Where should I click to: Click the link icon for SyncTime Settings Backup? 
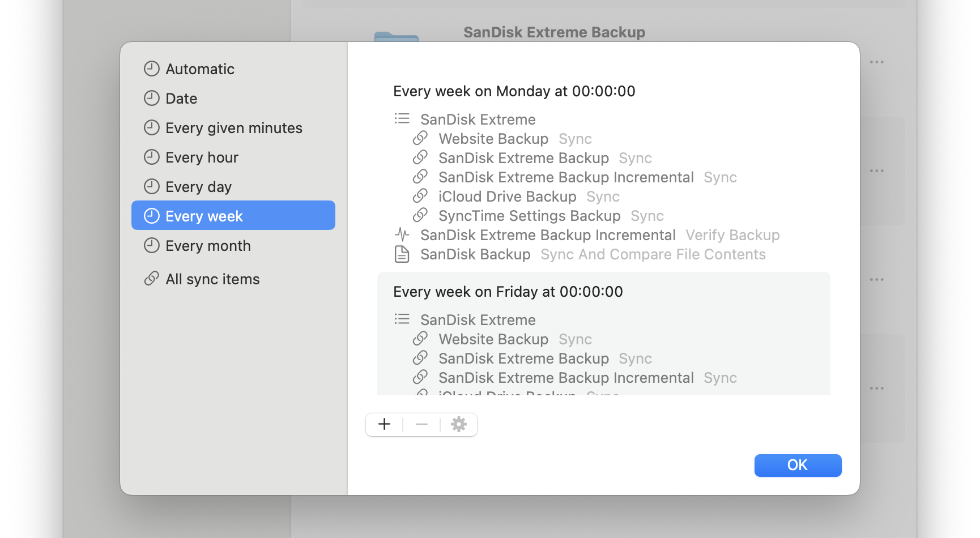pos(420,215)
